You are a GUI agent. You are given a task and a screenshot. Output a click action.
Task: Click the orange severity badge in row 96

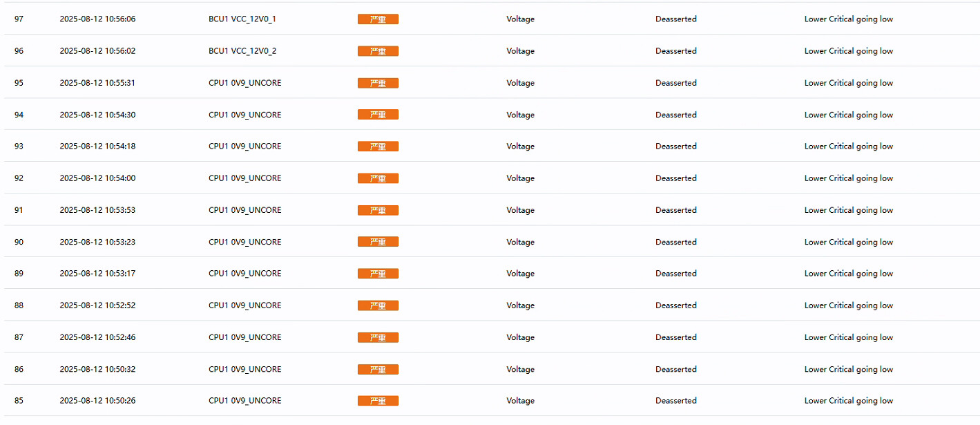pyautogui.click(x=378, y=51)
